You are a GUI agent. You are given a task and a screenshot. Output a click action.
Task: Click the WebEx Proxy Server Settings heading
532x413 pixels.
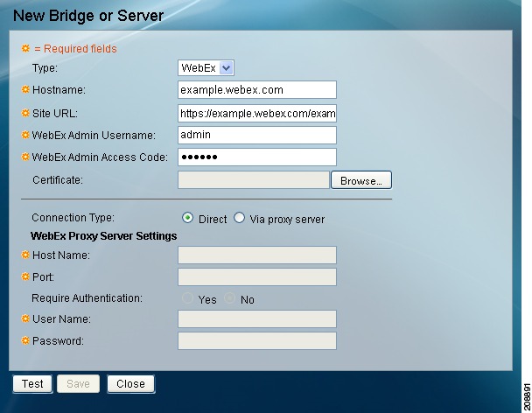point(104,236)
